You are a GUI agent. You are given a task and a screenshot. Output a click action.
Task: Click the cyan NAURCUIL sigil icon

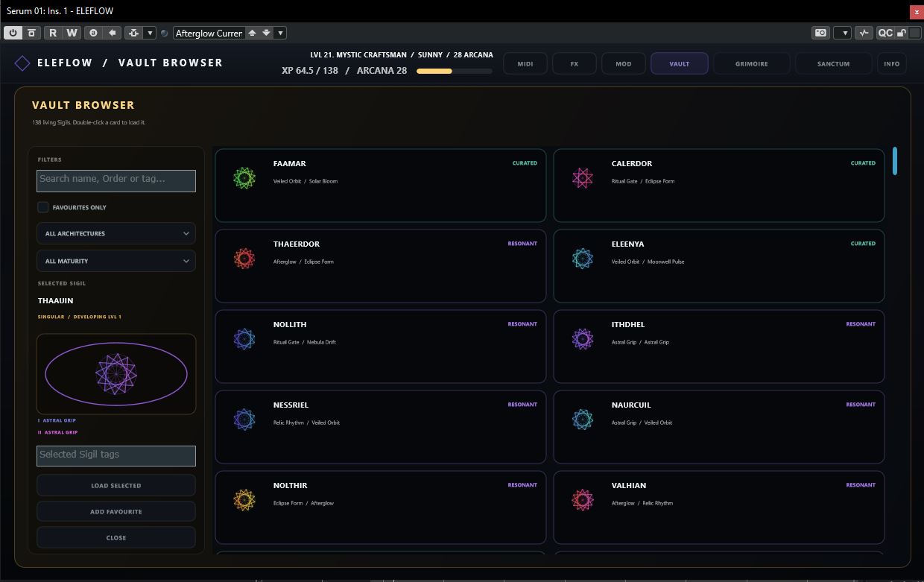click(583, 419)
